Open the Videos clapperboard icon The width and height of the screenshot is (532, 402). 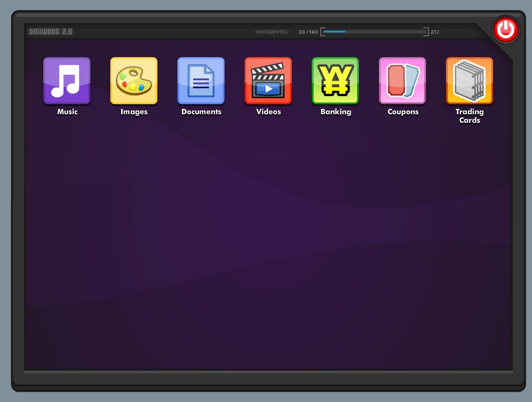coord(268,81)
